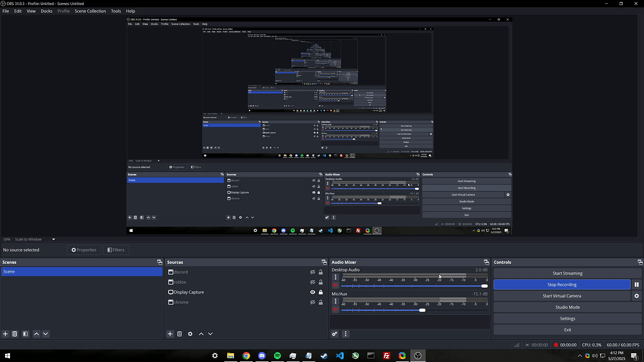Mute the Desktop Audio speaker icon
Viewport: 644px width, 362px height.
(x=335, y=285)
